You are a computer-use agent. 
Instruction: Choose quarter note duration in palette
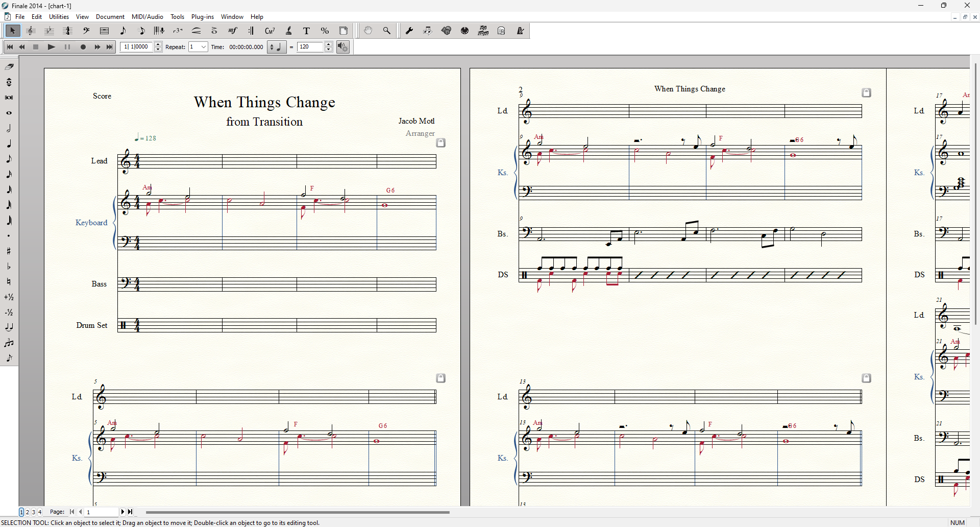pyautogui.click(x=9, y=143)
